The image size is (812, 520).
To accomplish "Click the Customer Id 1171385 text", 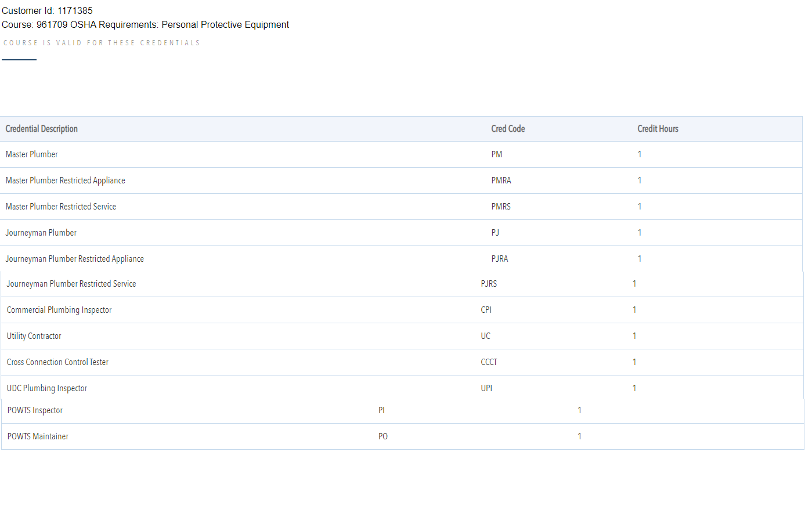I will (48, 10).
